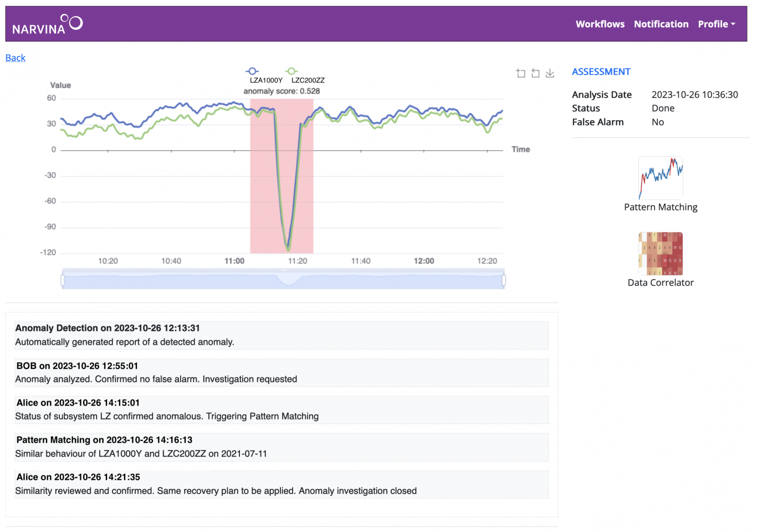This screenshot has width=757, height=532.
Task: Download the chart as an image
Action: click(550, 73)
